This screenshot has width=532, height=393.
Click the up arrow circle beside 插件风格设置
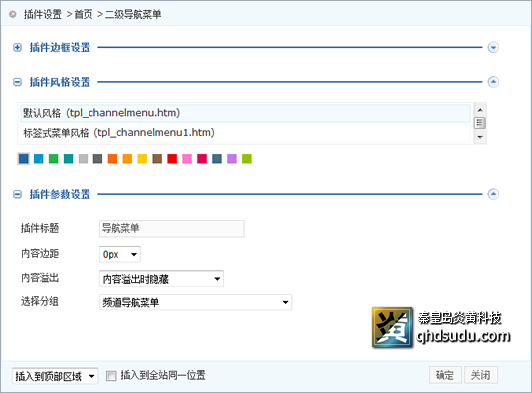tap(493, 82)
